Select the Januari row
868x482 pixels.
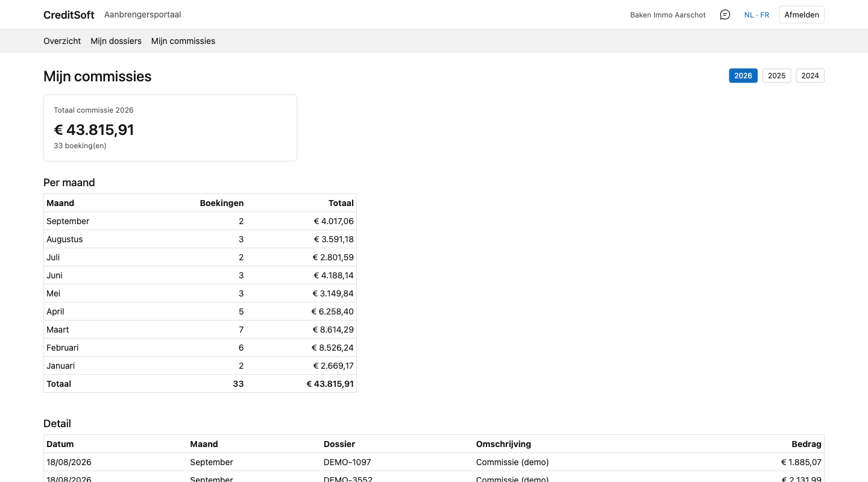click(200, 366)
